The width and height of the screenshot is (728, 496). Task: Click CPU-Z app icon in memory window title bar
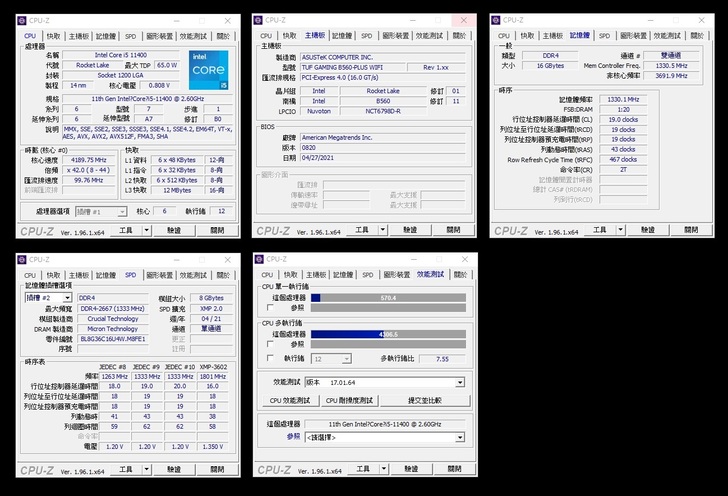(496, 20)
